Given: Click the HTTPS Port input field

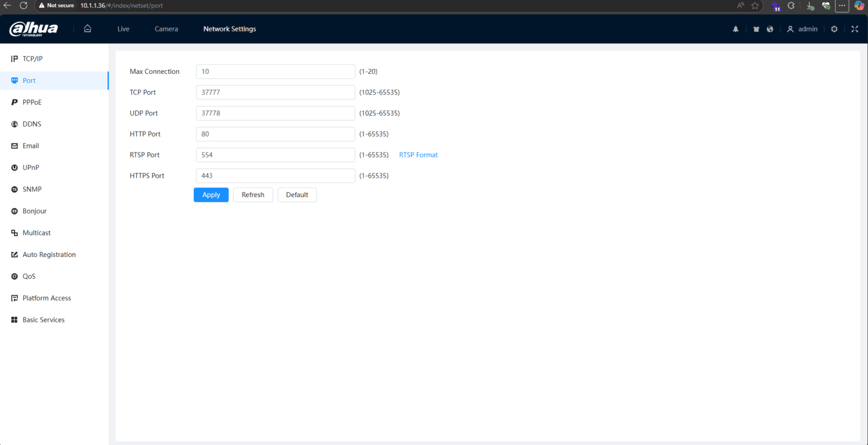Looking at the screenshot, I should (275, 176).
